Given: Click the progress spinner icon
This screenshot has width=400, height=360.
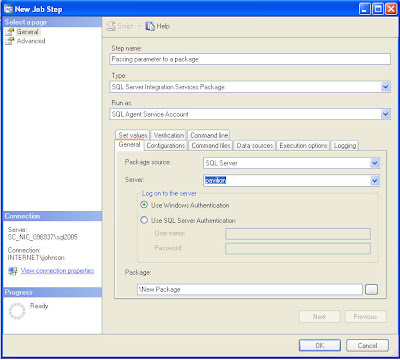Looking at the screenshot, I should pyautogui.click(x=17, y=311).
